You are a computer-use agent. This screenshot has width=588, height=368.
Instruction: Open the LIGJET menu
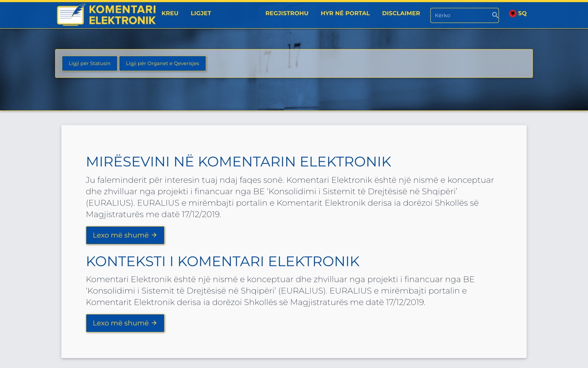(201, 13)
